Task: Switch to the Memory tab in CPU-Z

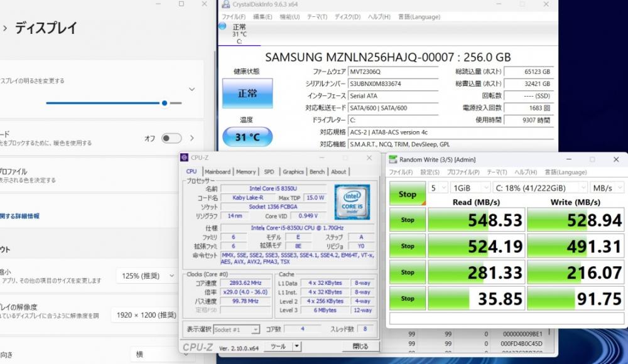Action: (x=246, y=171)
